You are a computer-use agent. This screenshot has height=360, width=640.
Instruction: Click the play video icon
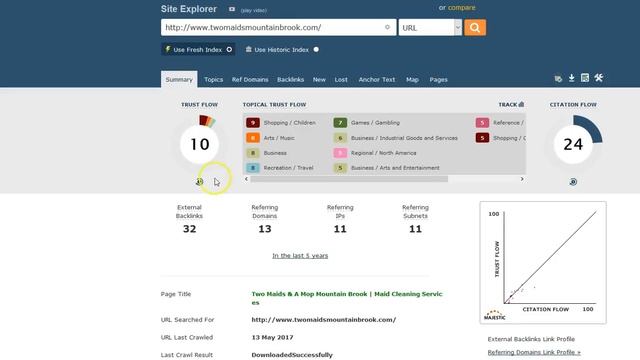pos(232,9)
